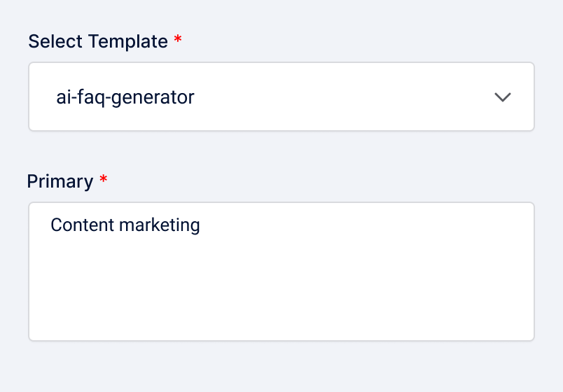Expand the template list using the down arrow
563x392 pixels.
(x=503, y=97)
